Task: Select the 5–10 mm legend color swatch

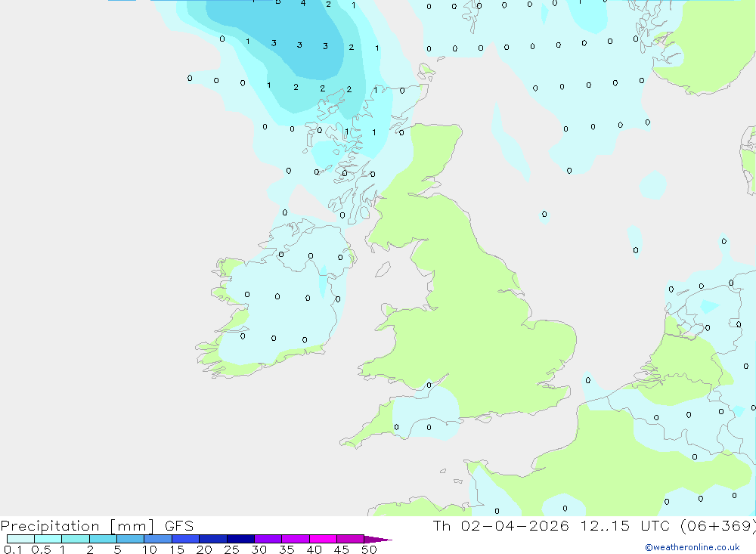Action: coord(131,539)
